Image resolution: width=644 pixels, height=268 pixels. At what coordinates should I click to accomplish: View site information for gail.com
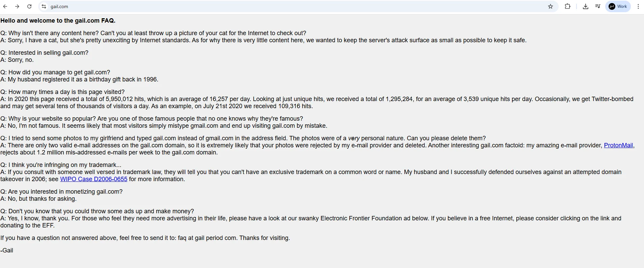tap(44, 6)
